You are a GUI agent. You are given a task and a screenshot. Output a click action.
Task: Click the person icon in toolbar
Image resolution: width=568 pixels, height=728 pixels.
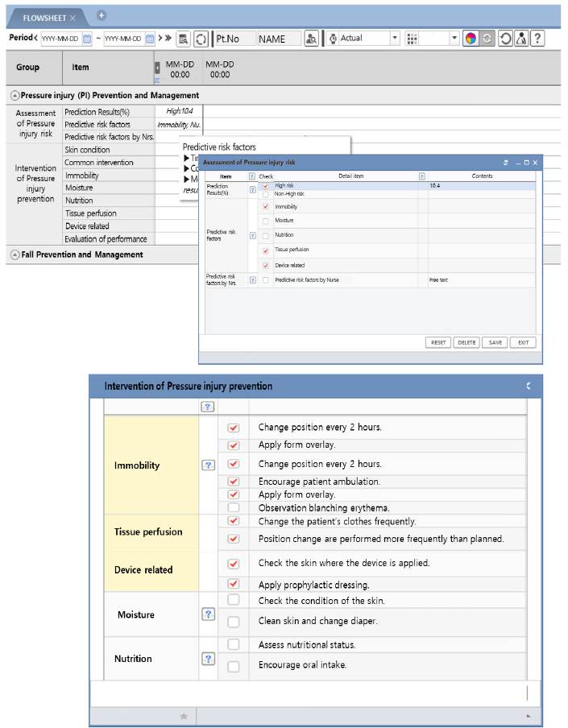[521, 39]
